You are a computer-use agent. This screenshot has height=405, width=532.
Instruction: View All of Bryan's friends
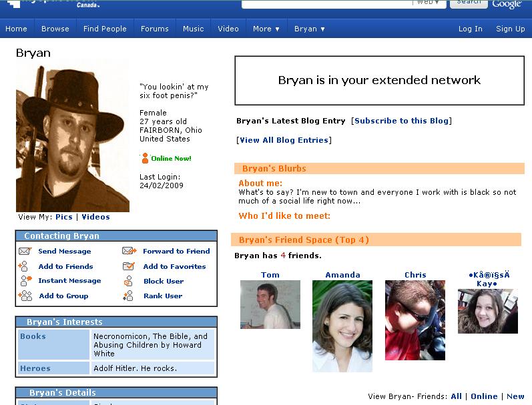(x=457, y=396)
